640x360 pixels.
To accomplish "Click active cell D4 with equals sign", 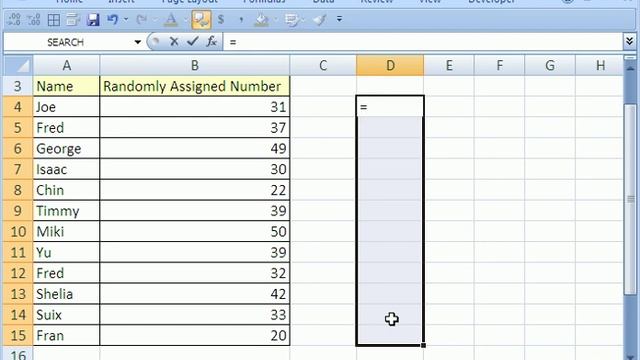I will pos(390,107).
